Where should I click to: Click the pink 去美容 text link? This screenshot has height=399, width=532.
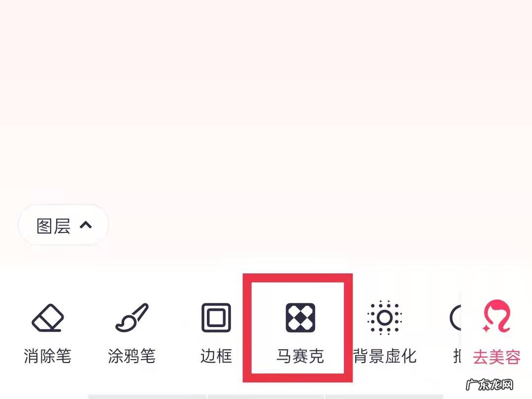tap(497, 357)
